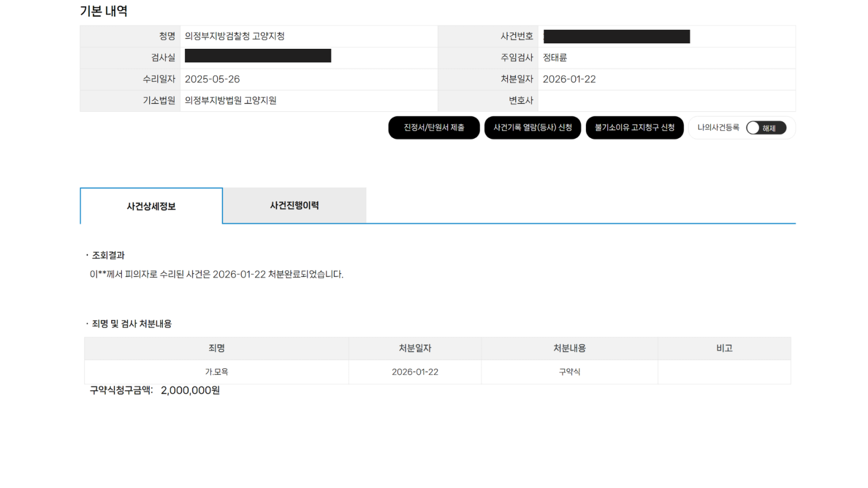Click the 처분내용 column header
Screen dimensions: 868x488
coord(569,348)
